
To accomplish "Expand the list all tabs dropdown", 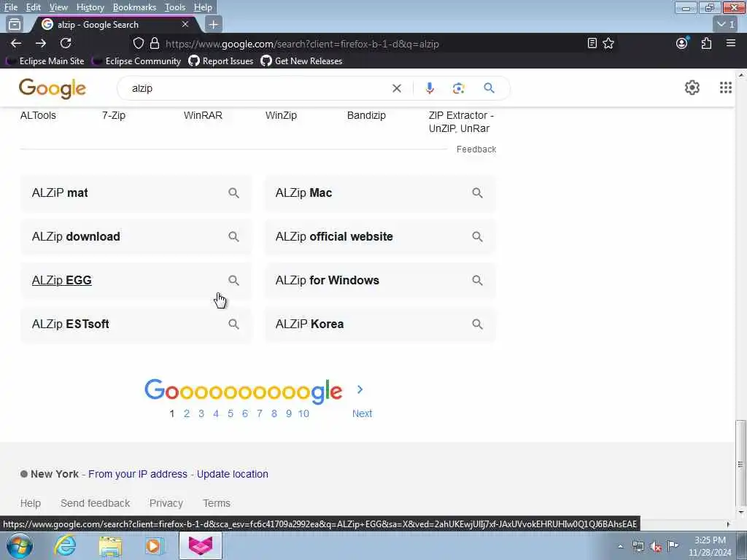I will pos(727,24).
